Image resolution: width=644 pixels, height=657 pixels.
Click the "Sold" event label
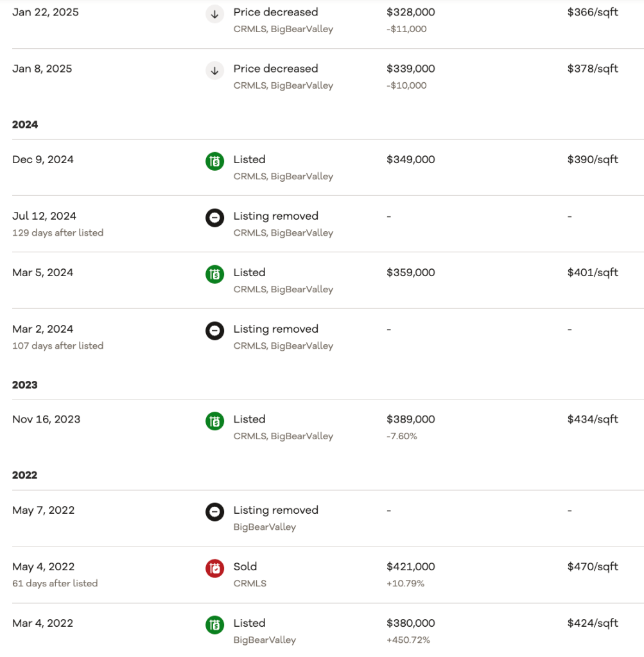245,566
